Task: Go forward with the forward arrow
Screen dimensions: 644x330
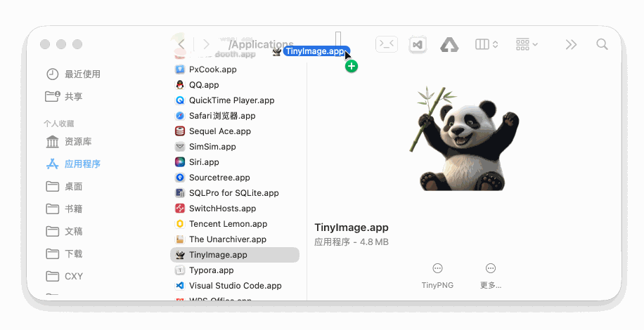Action: tap(206, 44)
